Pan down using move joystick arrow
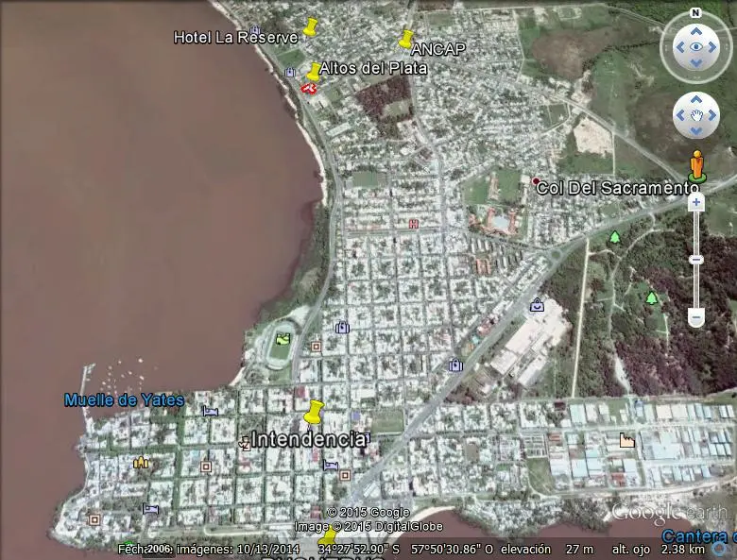The height and width of the screenshot is (560, 737). point(696,132)
